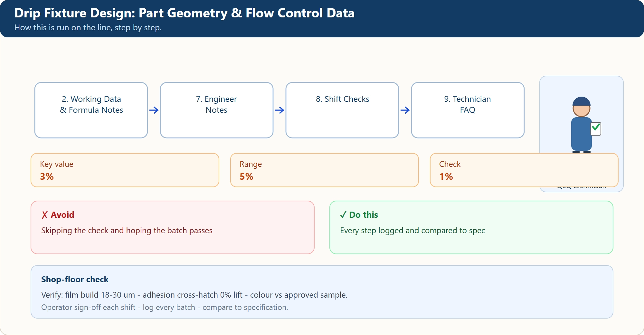The height and width of the screenshot is (335, 644).
Task: Click "Skipping the check and hoping the batch passes"
Action: pos(127,231)
